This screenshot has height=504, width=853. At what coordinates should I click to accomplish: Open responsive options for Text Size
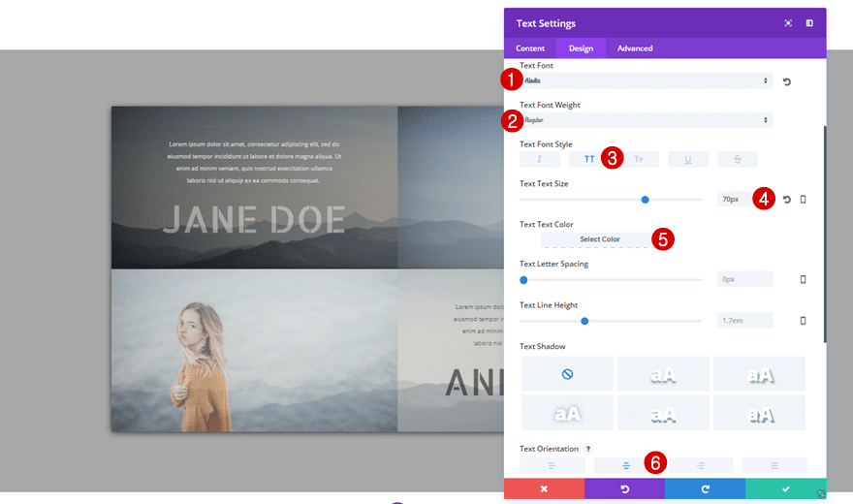tap(803, 200)
